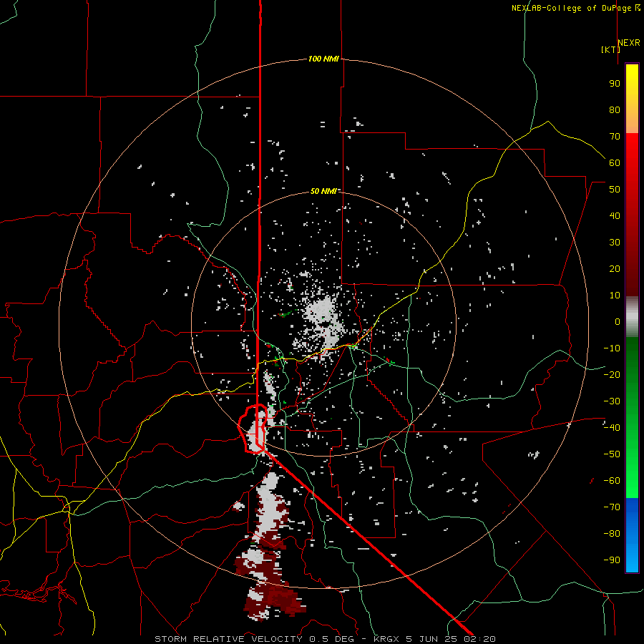Viewport: 644px width, 644px height.
Task: Click the red warning polygon outline on the map
Action: click(253, 429)
